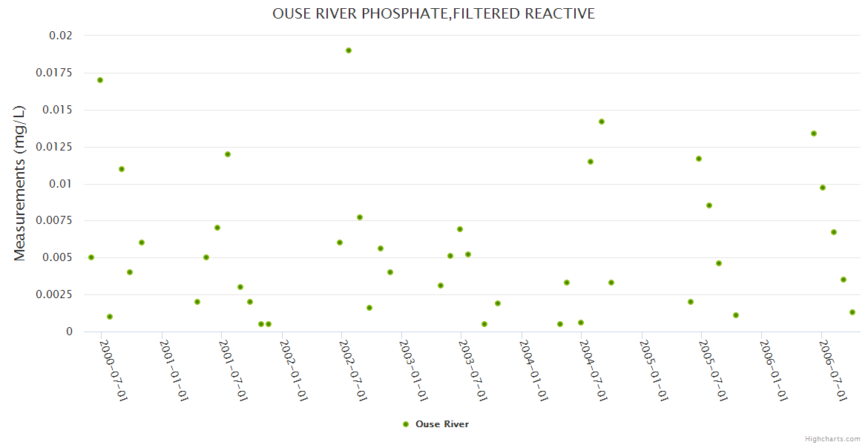The image size is (868, 445).
Task: Click the green Ouse River legend marker
Action: pos(405,424)
